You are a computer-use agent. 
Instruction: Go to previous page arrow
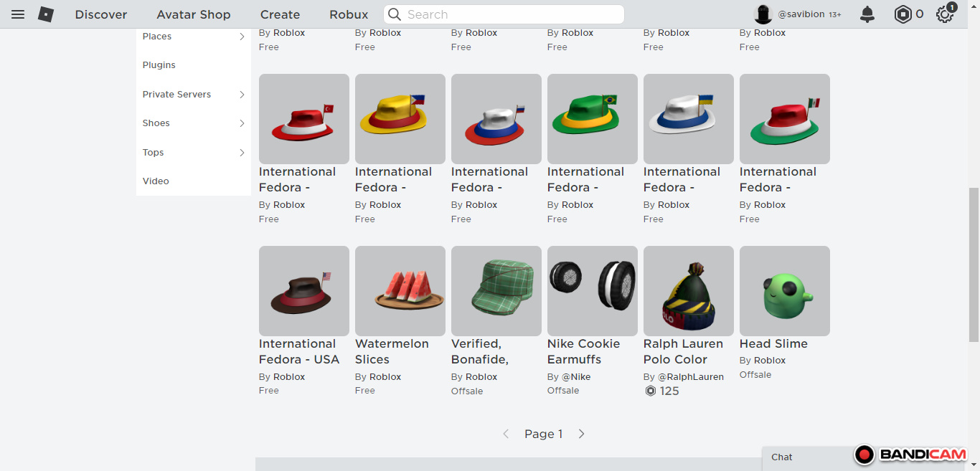tap(506, 434)
